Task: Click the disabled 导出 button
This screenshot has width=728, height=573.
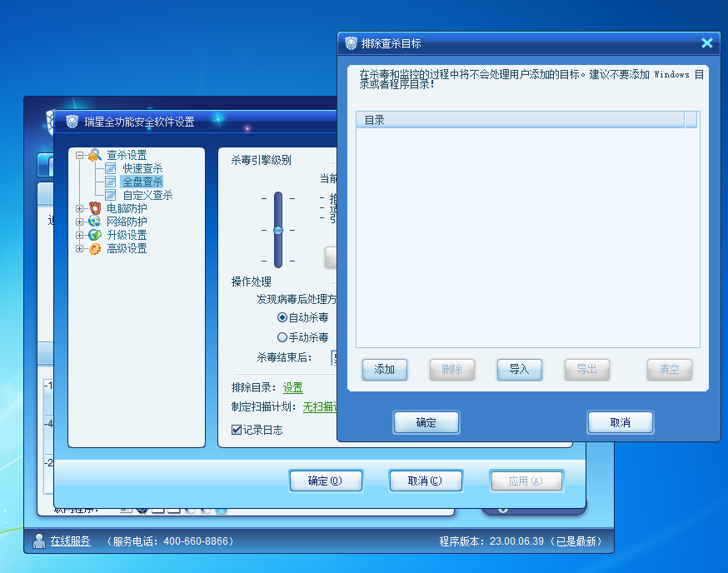Action: [587, 370]
